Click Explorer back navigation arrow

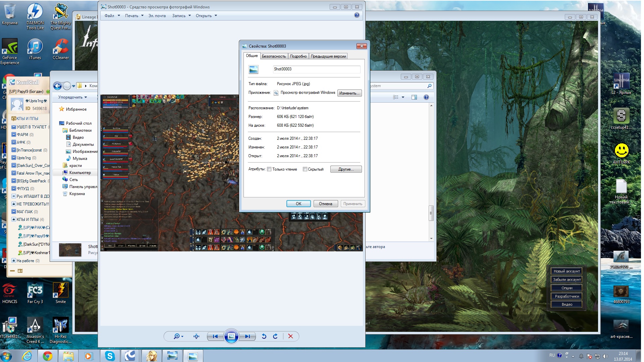click(57, 86)
